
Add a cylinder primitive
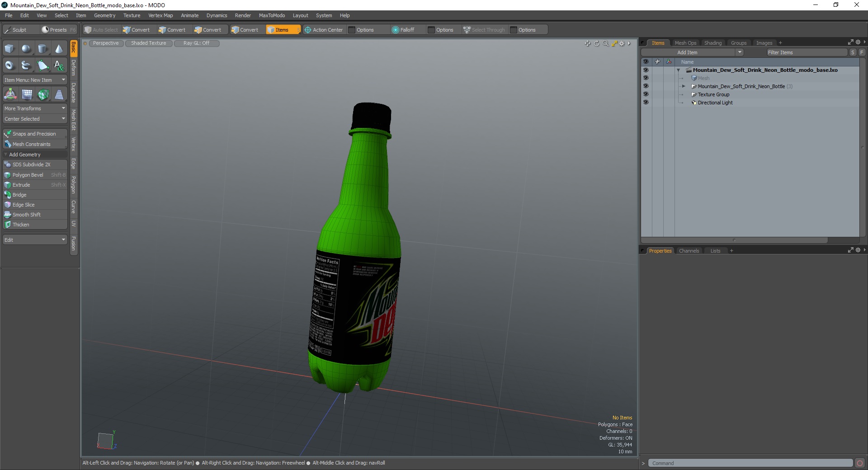tap(42, 48)
